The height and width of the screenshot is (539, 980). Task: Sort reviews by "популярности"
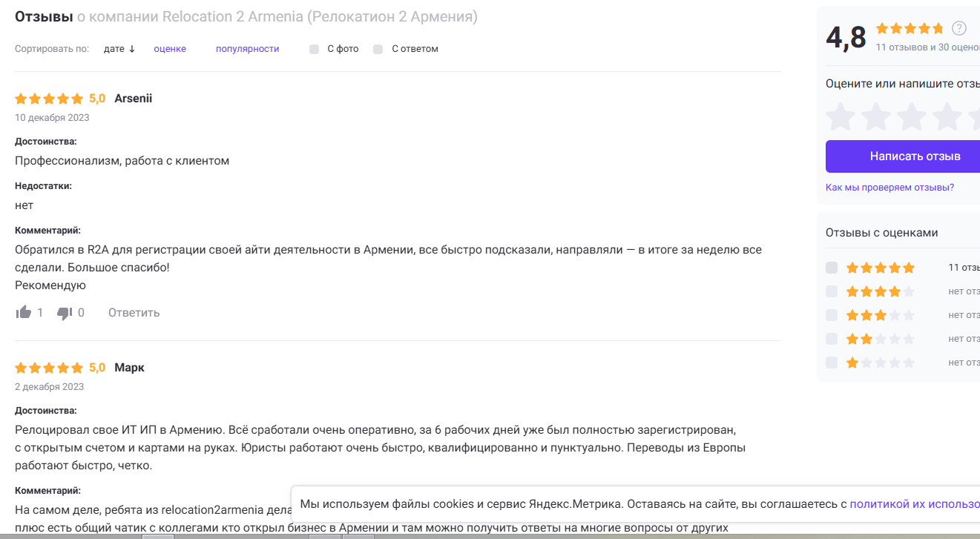(247, 49)
